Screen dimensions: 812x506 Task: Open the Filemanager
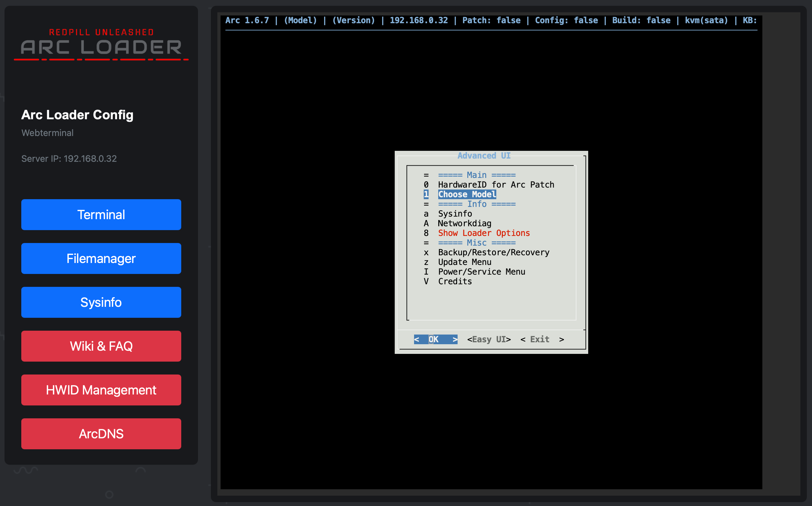click(101, 258)
